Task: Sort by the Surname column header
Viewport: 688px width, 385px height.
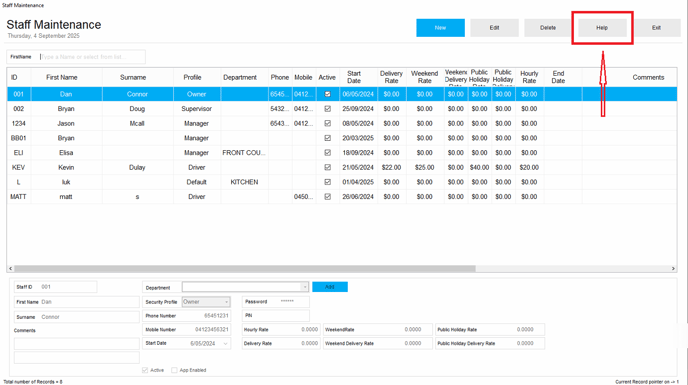Action: (138, 77)
